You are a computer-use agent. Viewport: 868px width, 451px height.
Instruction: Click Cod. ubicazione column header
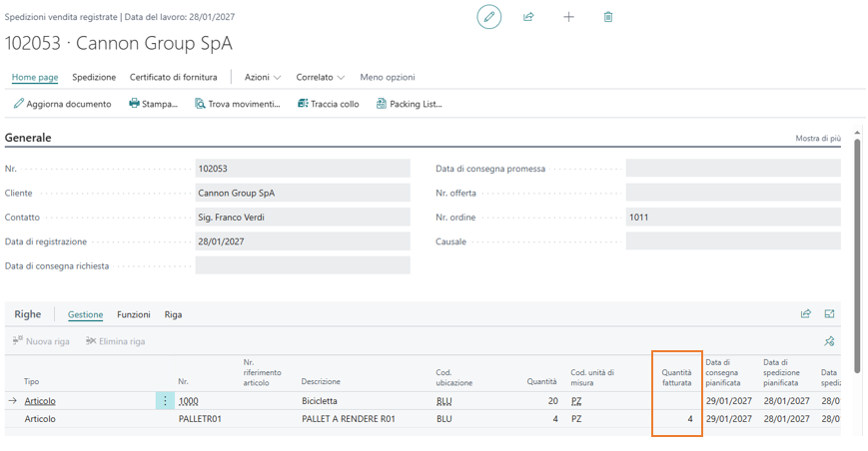[453, 377]
